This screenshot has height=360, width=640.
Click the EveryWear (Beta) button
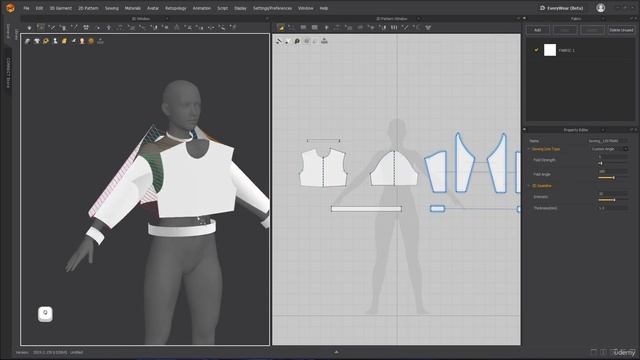click(x=561, y=8)
